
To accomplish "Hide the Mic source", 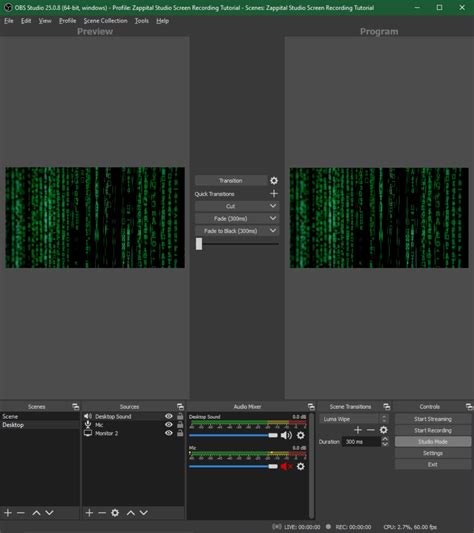I will 169,425.
